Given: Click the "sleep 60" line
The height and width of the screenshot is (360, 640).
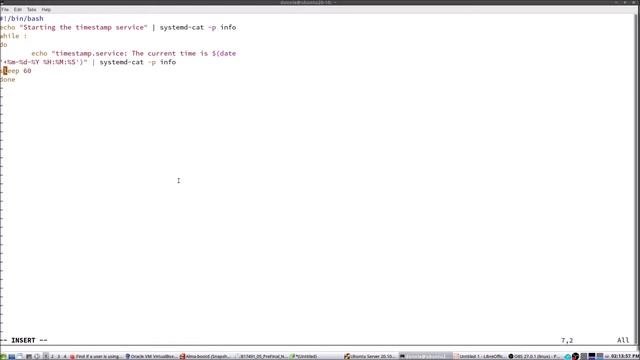Looking at the screenshot, I should point(16,71).
